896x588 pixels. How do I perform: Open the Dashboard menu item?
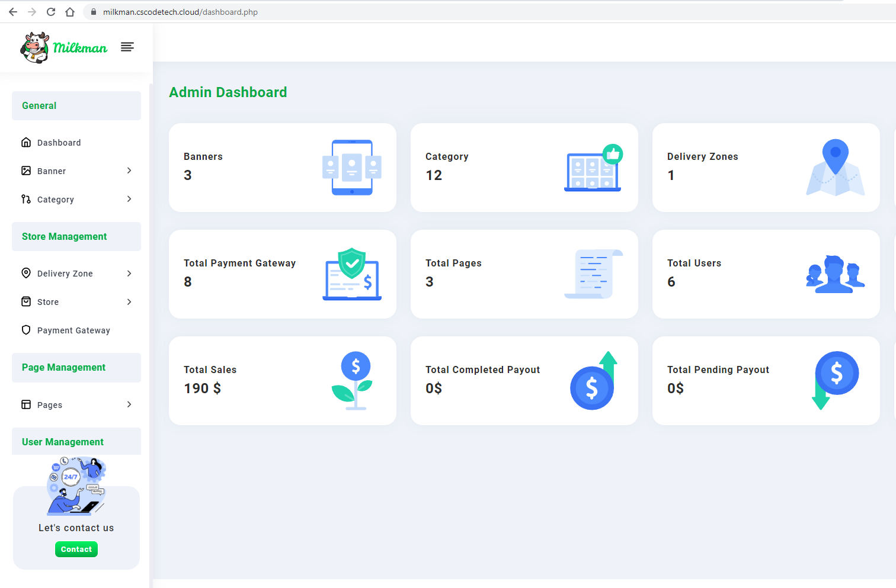click(59, 143)
